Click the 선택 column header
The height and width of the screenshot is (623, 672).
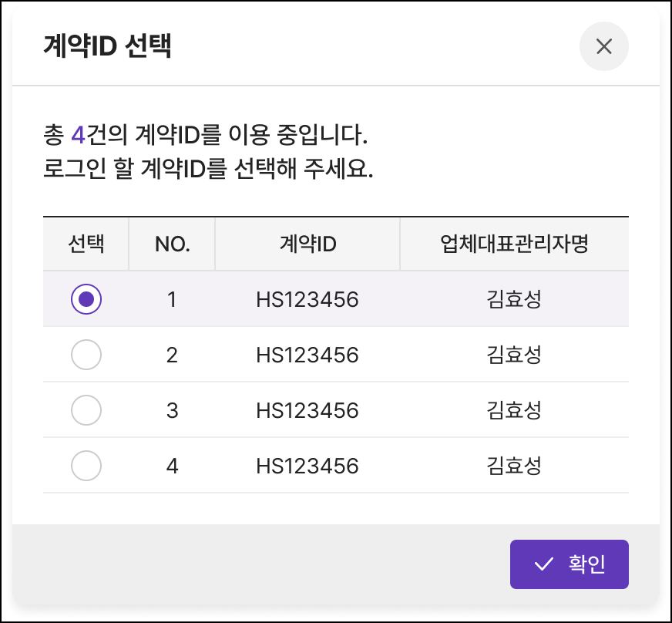[x=86, y=244]
